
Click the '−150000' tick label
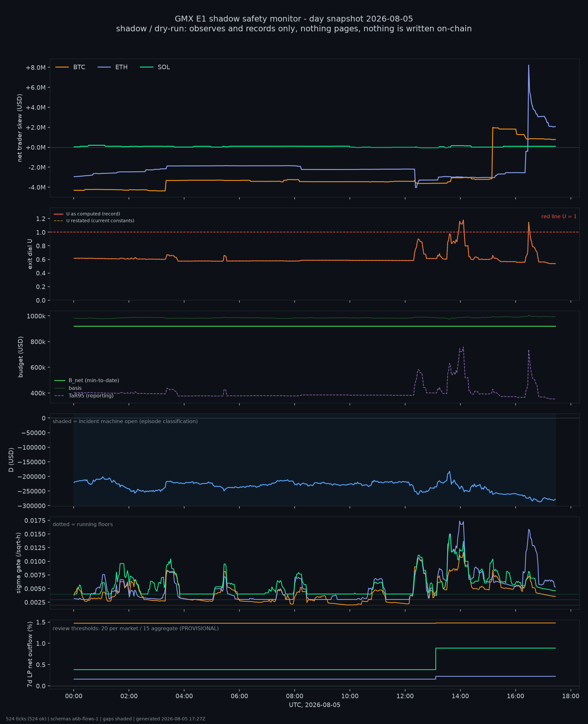click(32, 463)
